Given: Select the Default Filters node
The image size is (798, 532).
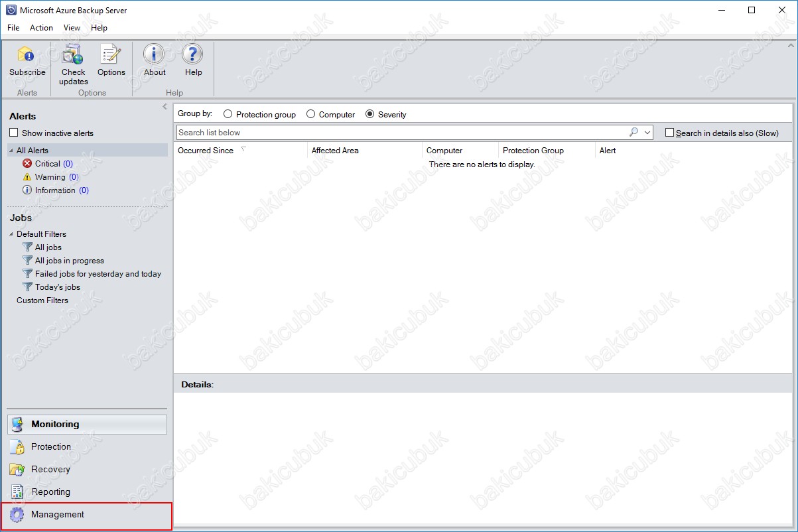Looking at the screenshot, I should (x=41, y=234).
